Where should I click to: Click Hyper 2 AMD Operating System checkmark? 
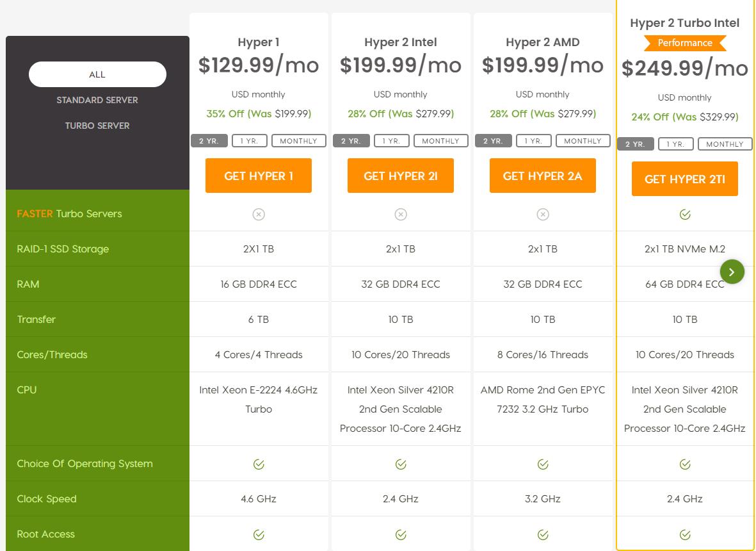pos(543,464)
